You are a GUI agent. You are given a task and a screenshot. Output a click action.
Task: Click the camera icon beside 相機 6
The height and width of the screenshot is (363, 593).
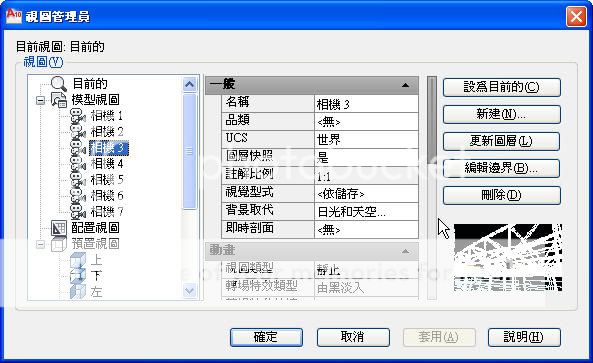point(78,195)
